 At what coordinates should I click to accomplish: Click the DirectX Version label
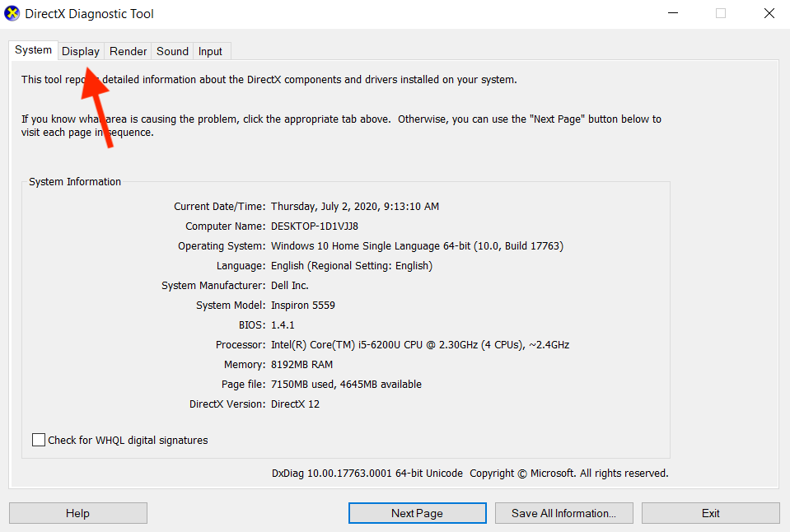point(227,404)
